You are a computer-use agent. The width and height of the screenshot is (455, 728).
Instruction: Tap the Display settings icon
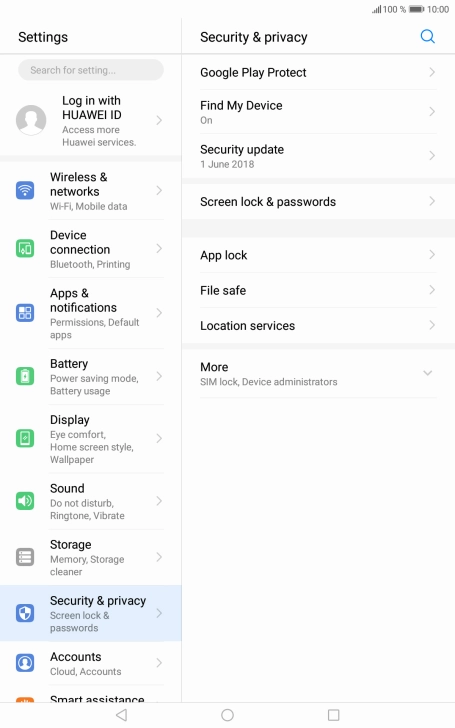tap(25, 438)
